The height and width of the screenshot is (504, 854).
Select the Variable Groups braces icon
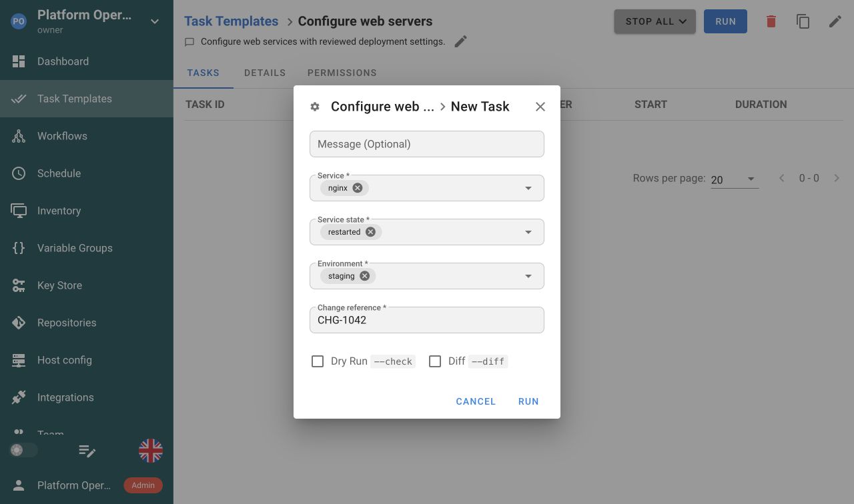coord(19,248)
